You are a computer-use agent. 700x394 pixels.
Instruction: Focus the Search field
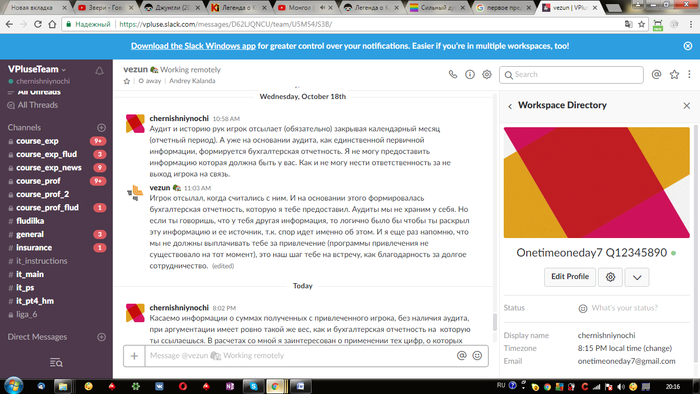pos(571,75)
